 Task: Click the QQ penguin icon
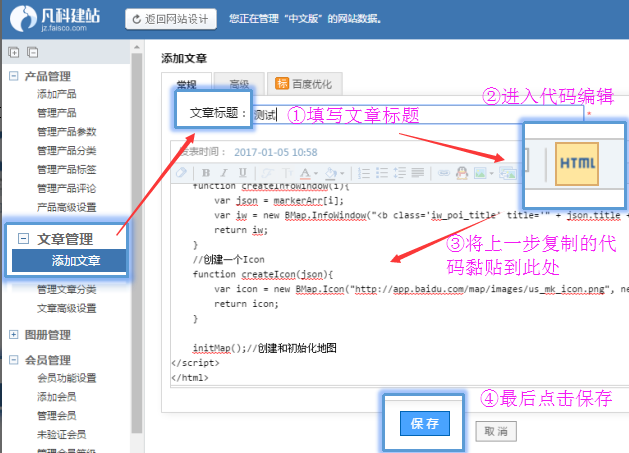[462, 173]
